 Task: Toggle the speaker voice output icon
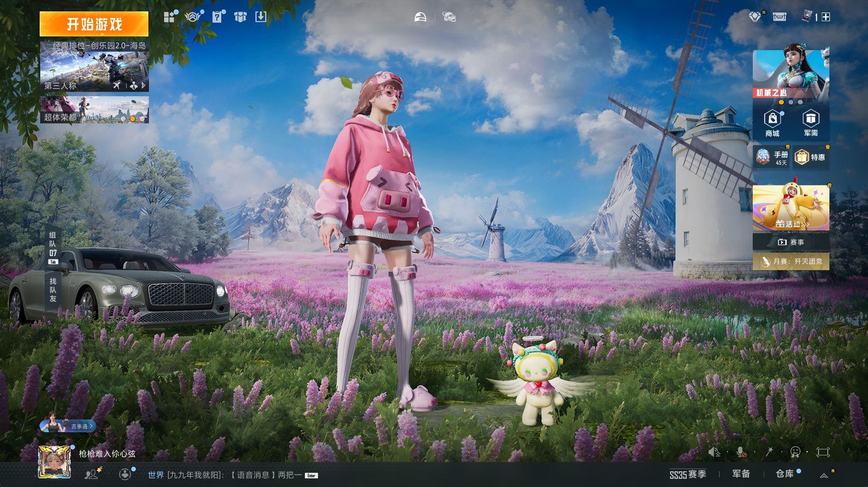[714, 452]
